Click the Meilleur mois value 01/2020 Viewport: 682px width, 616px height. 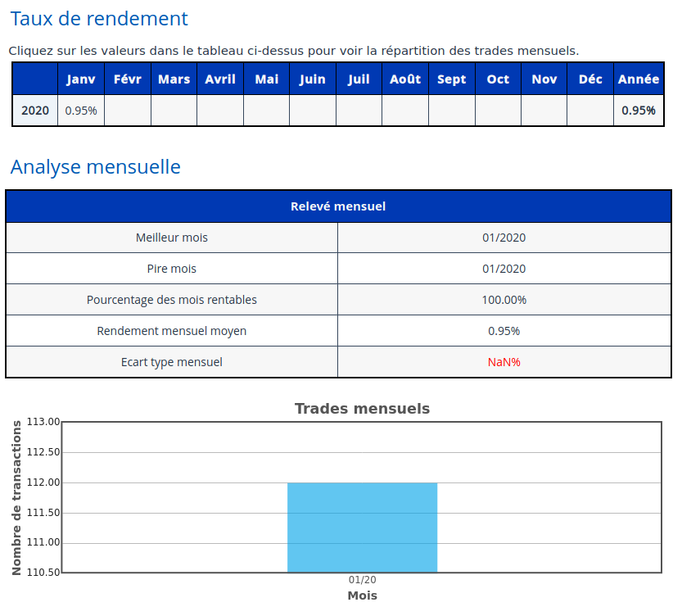coord(504,238)
